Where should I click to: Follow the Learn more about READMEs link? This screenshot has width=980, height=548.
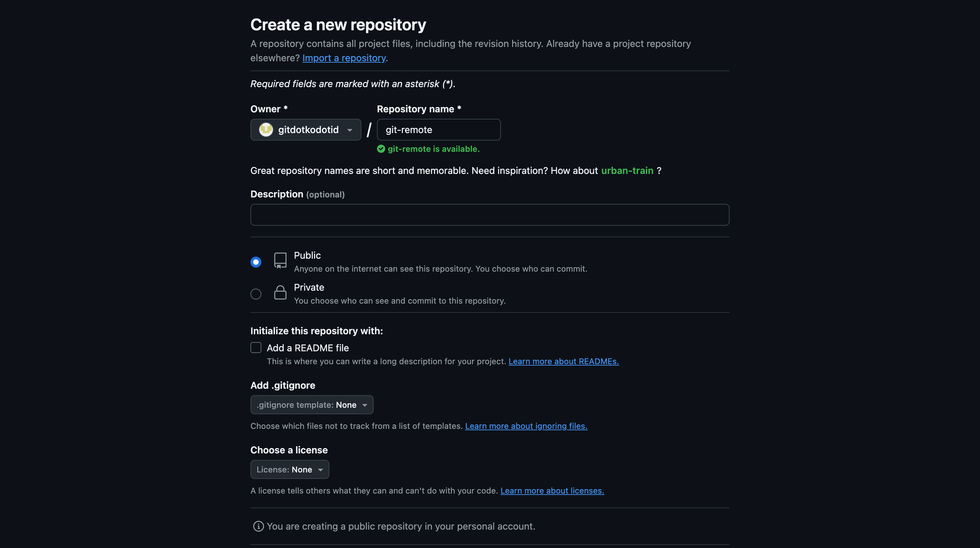[563, 361]
